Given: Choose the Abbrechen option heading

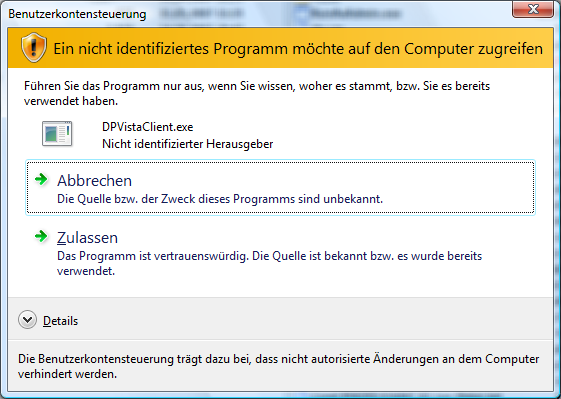Looking at the screenshot, I should 94,180.
